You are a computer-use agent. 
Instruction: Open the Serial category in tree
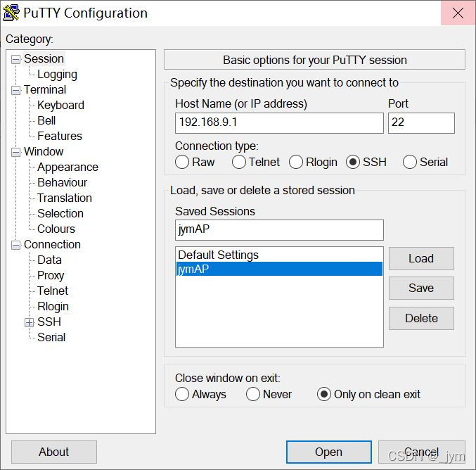(51, 337)
